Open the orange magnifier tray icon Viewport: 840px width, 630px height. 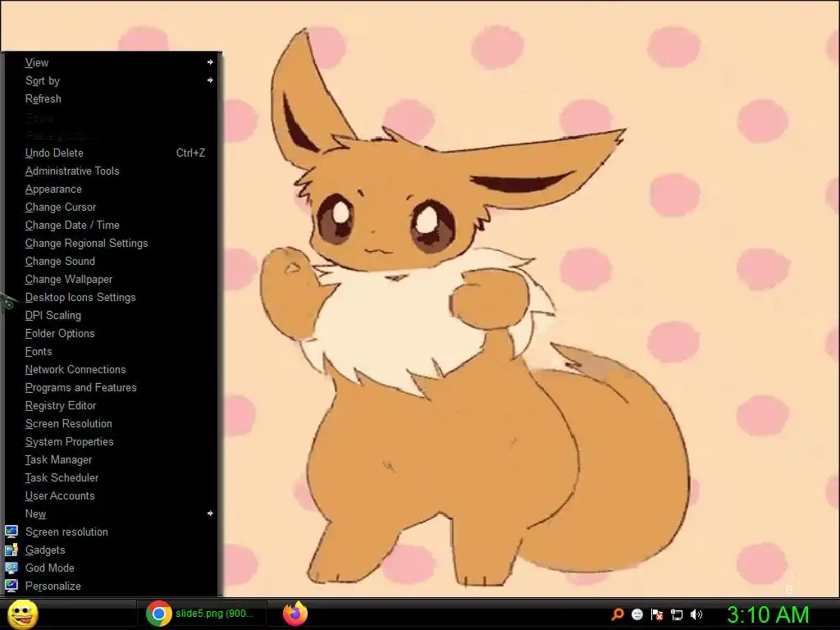pos(618,614)
